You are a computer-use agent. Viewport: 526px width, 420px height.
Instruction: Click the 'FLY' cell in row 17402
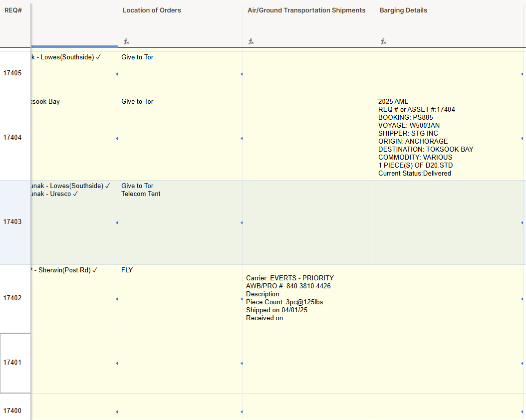point(181,299)
